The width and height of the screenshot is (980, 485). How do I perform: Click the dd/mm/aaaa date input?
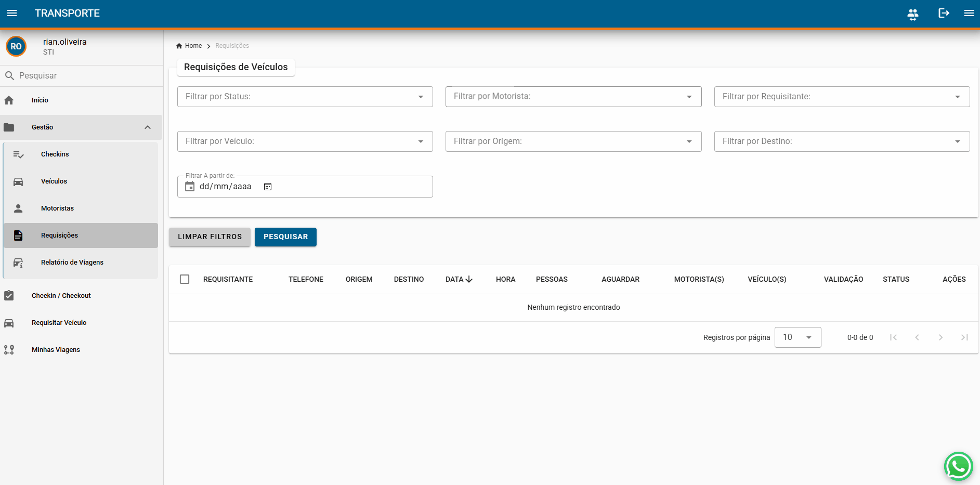pyautogui.click(x=226, y=187)
